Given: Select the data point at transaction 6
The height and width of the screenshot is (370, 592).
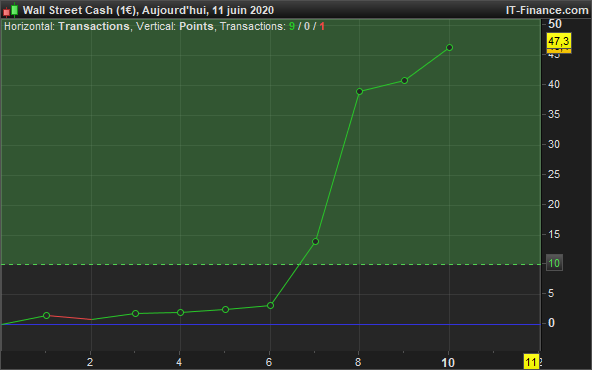Looking at the screenshot, I should (270, 305).
